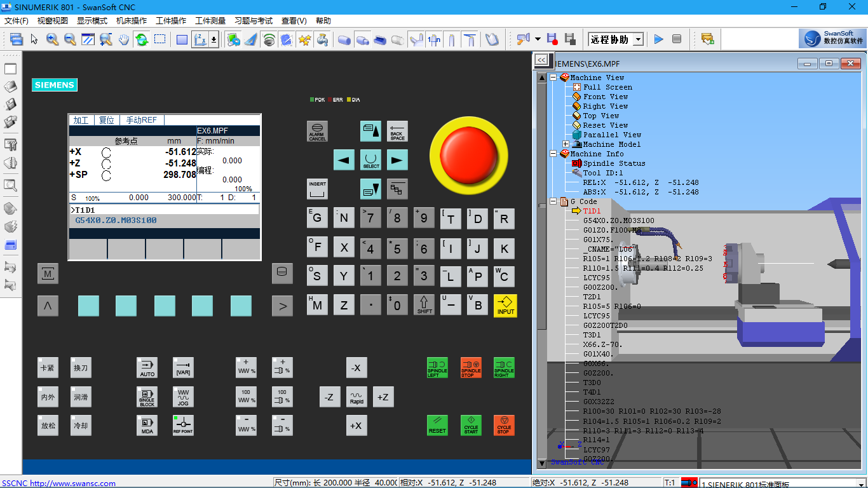868x488 pixels.
Task: Click the INSERT key on panel
Action: click(x=317, y=189)
